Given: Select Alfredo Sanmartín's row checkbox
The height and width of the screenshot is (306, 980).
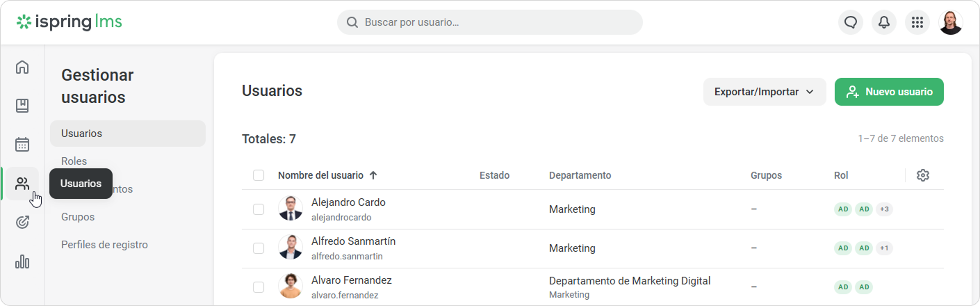Looking at the screenshot, I should pos(259,248).
